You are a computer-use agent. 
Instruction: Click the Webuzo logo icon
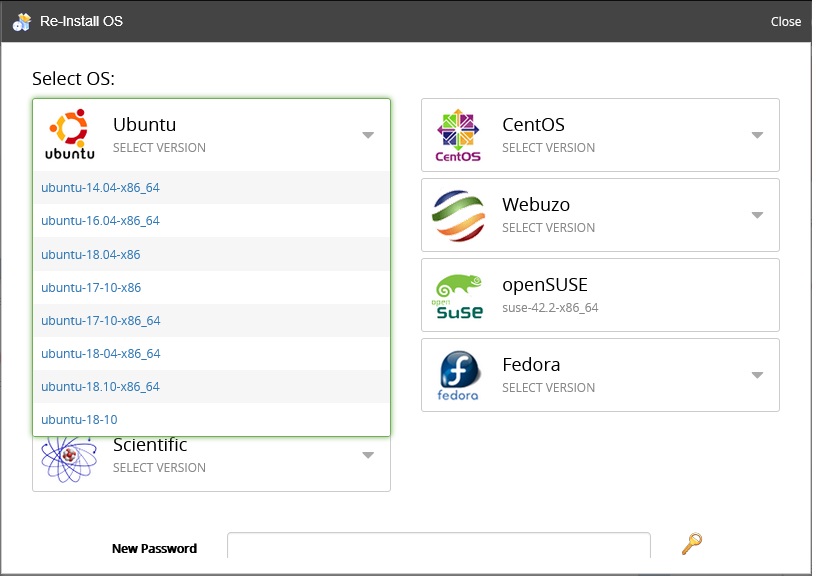[458, 215]
